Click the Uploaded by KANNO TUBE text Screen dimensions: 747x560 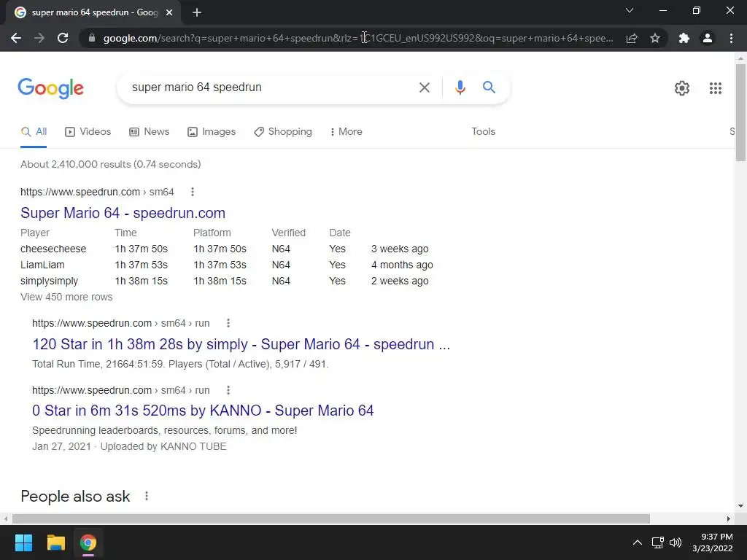click(x=163, y=447)
